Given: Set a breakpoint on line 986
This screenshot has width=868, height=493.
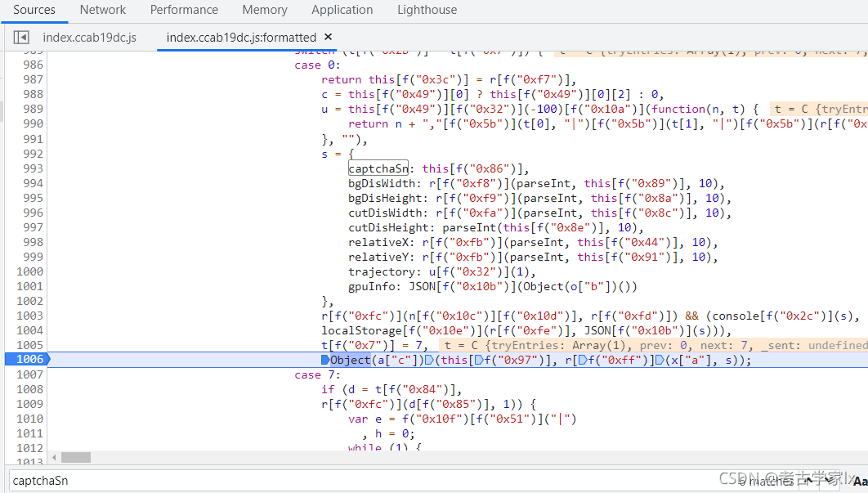Looking at the screenshot, I should pos(33,65).
